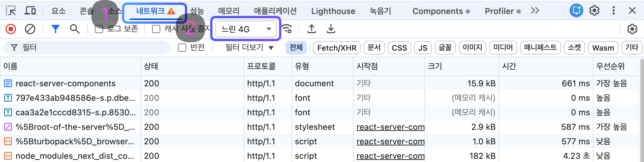Sort by the 우선순위 column header
This screenshot has height=162, width=644.
coord(616,66)
